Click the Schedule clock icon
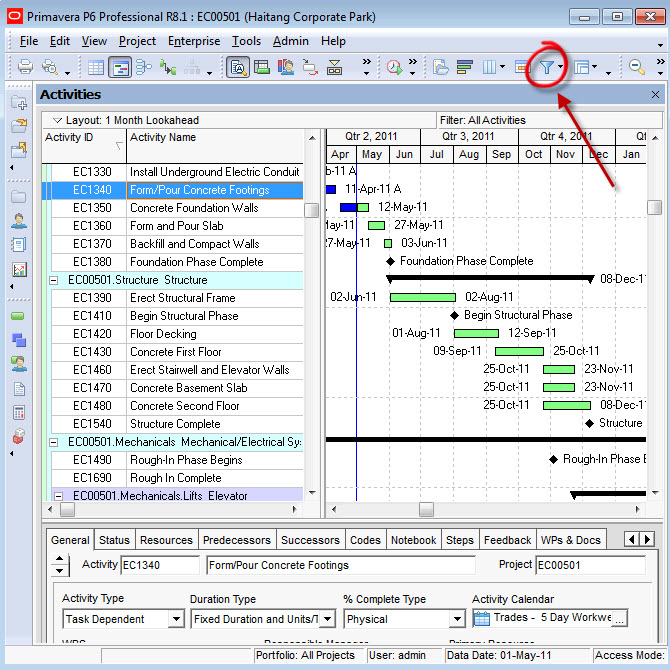Screen dimensions: 670x670 394,67
